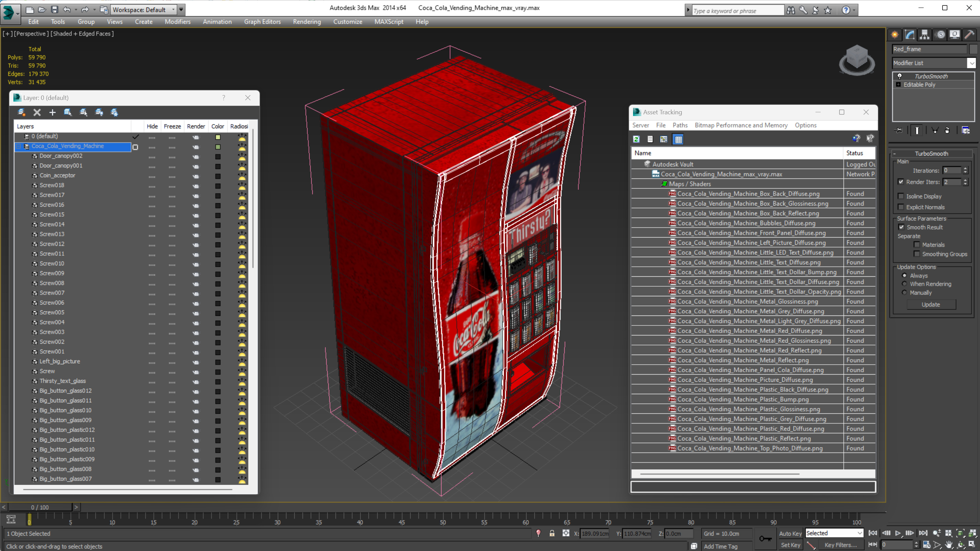Viewport: 980px width, 551px height.
Task: Collapse the TurboSmooth rollout
Action: point(894,153)
